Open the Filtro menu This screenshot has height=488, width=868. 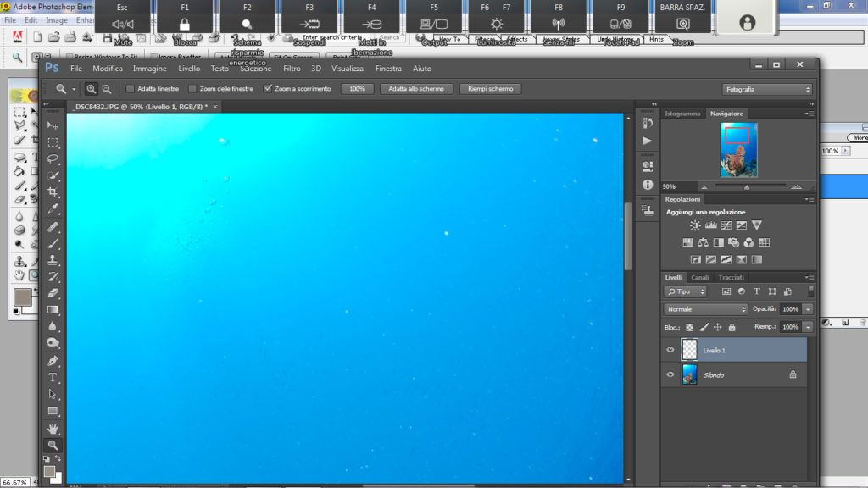[x=292, y=69]
